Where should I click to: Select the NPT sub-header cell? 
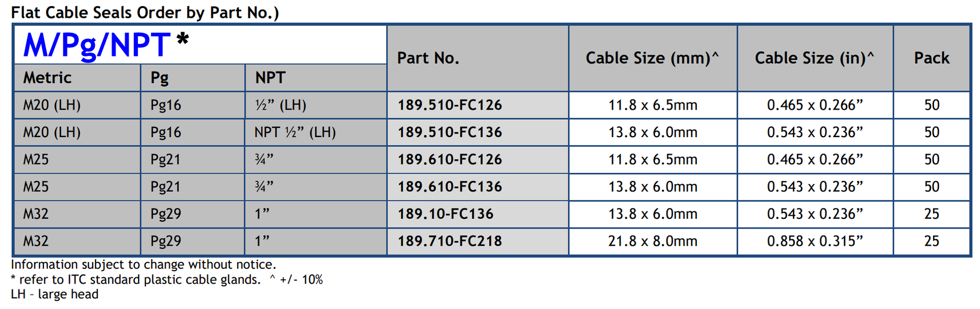[270, 78]
